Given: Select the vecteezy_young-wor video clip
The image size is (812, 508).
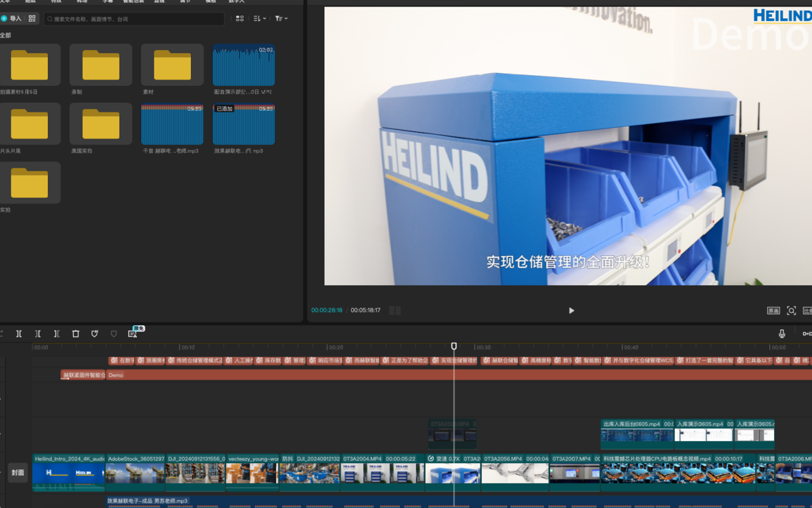Looking at the screenshot, I should click(252, 472).
